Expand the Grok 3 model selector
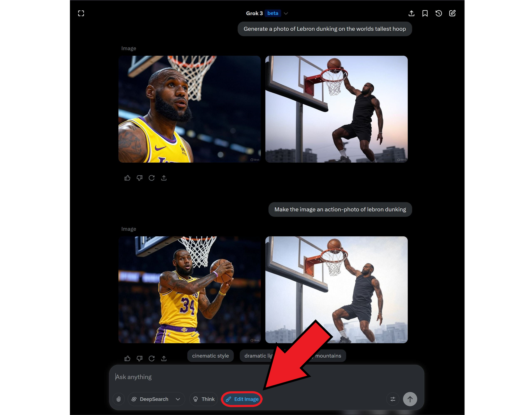The height and width of the screenshot is (415, 532). 286,13
